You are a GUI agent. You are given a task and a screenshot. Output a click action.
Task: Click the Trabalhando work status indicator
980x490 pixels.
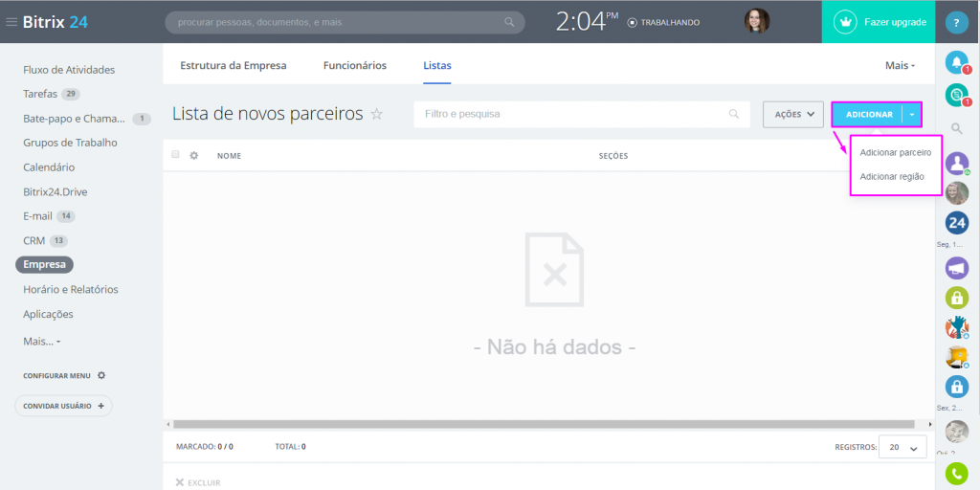tap(664, 23)
